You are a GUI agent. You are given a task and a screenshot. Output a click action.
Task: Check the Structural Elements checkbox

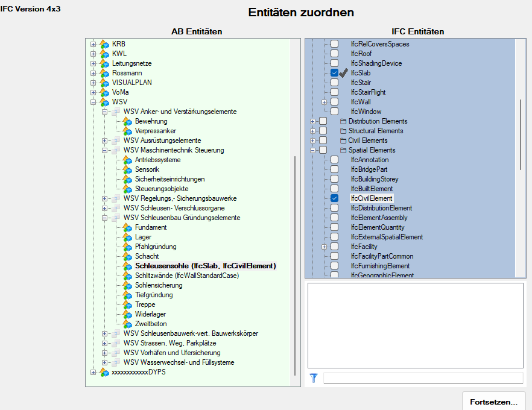(323, 131)
